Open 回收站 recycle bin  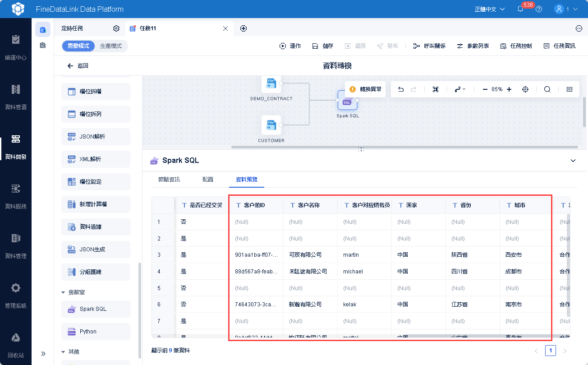tap(16, 345)
